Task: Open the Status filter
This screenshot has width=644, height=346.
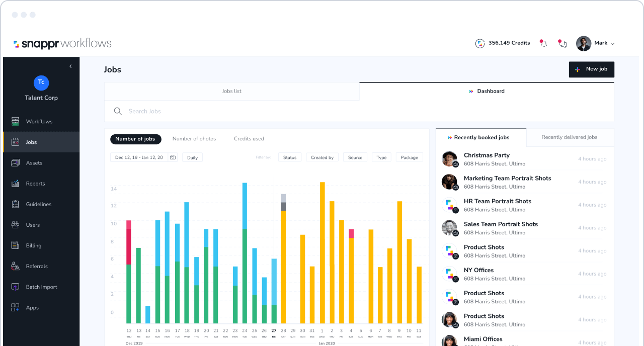Action: tap(290, 157)
